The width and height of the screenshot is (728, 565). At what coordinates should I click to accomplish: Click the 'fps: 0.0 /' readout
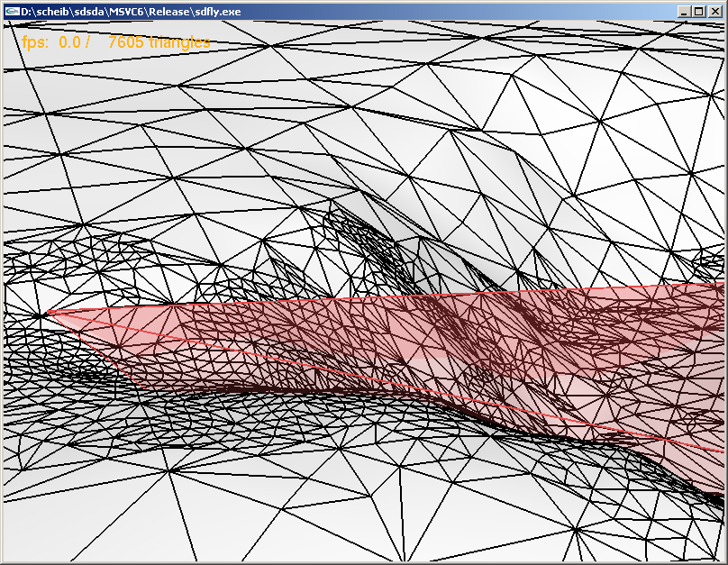(56, 42)
